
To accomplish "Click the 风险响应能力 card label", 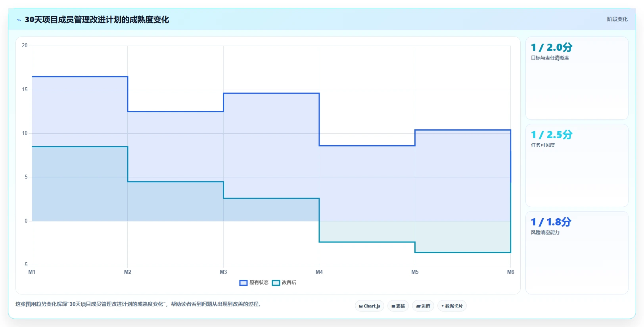I will (x=545, y=233).
